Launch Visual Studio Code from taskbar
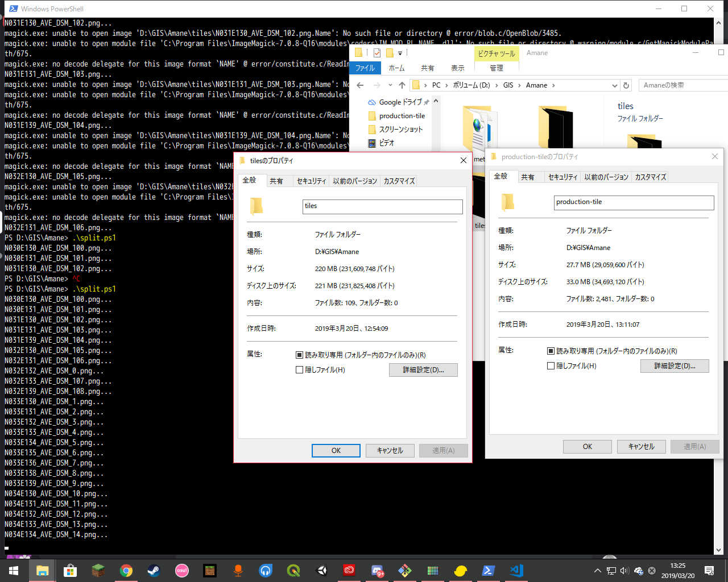The height and width of the screenshot is (582, 728). click(x=516, y=571)
